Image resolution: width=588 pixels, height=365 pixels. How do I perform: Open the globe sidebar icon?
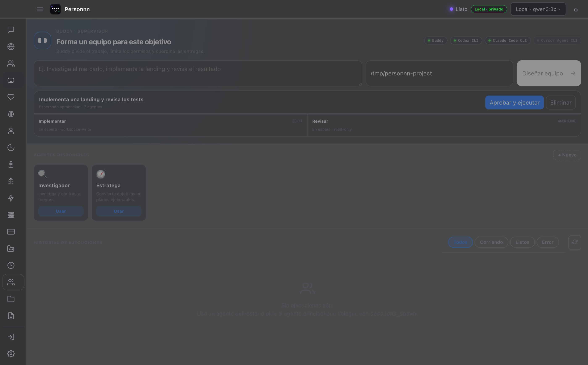(x=11, y=47)
